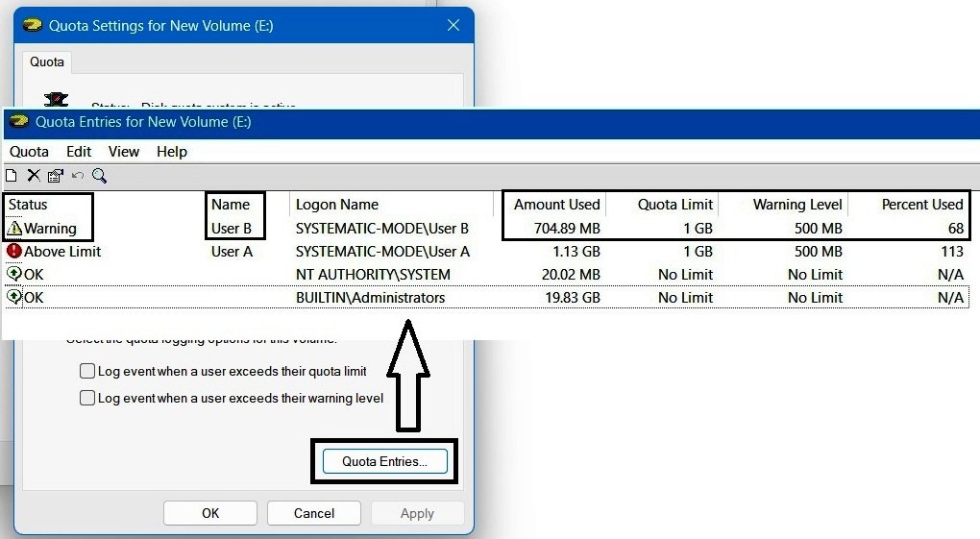
Task: Click the Warning status text for User B
Action: coord(50,229)
